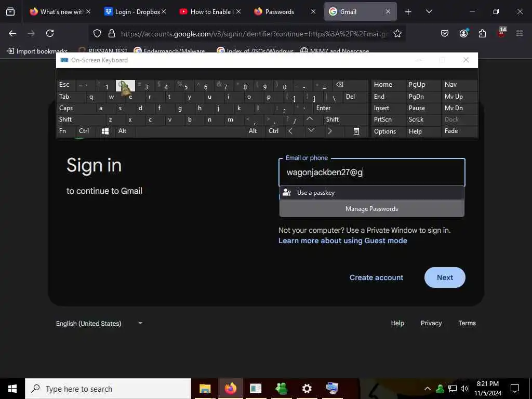Open a new tab with the plus button

pos(408,12)
